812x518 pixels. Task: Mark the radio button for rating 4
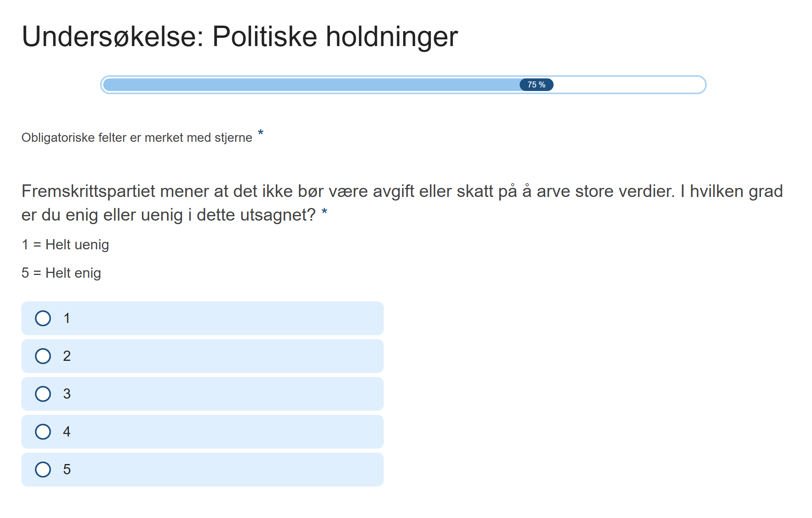43,432
